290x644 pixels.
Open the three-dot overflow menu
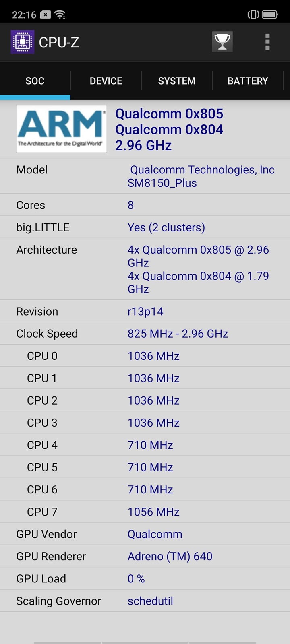[x=267, y=42]
